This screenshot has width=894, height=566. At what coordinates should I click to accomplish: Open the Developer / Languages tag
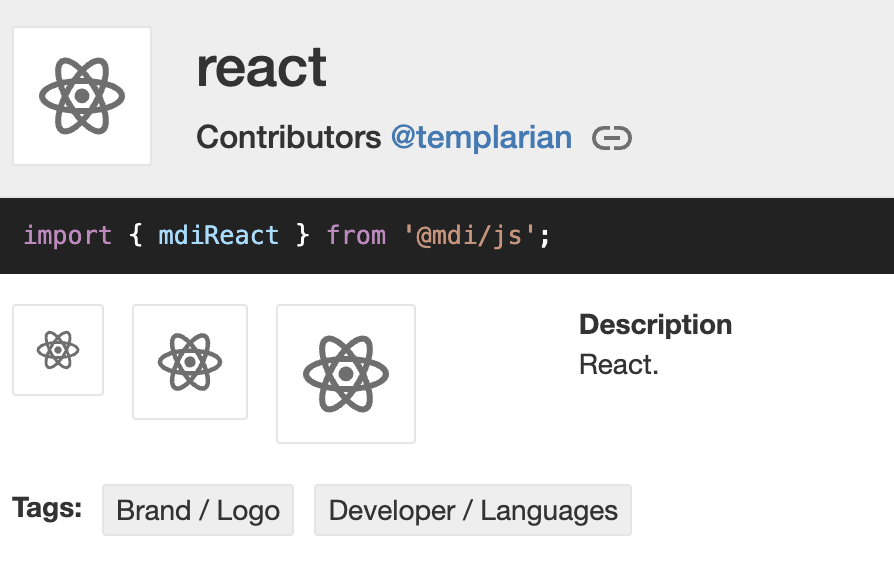point(473,510)
